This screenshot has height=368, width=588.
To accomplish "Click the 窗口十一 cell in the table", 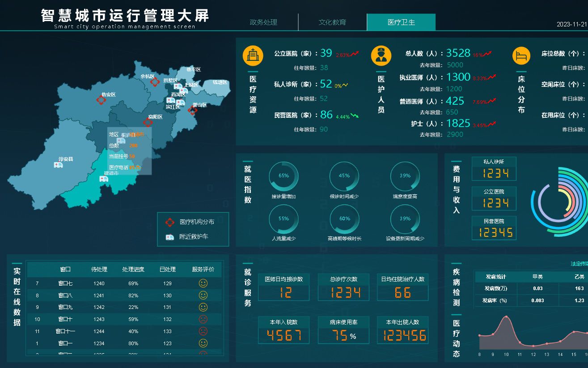I will click(x=65, y=331).
